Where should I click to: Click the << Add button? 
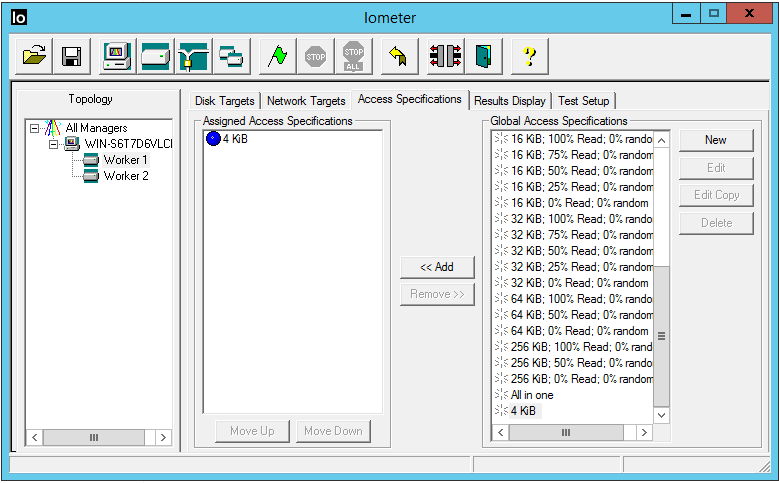tap(437, 267)
